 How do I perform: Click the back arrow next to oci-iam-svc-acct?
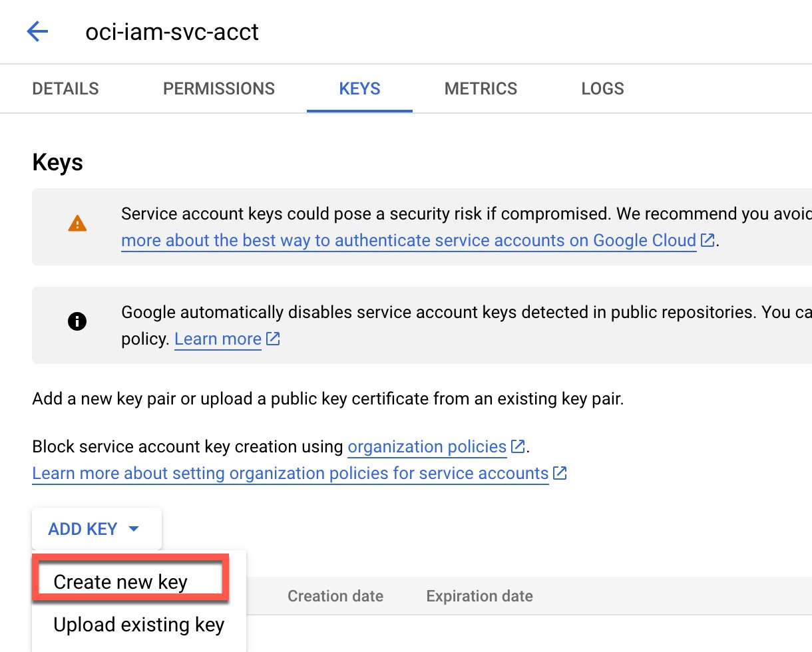[x=37, y=31]
